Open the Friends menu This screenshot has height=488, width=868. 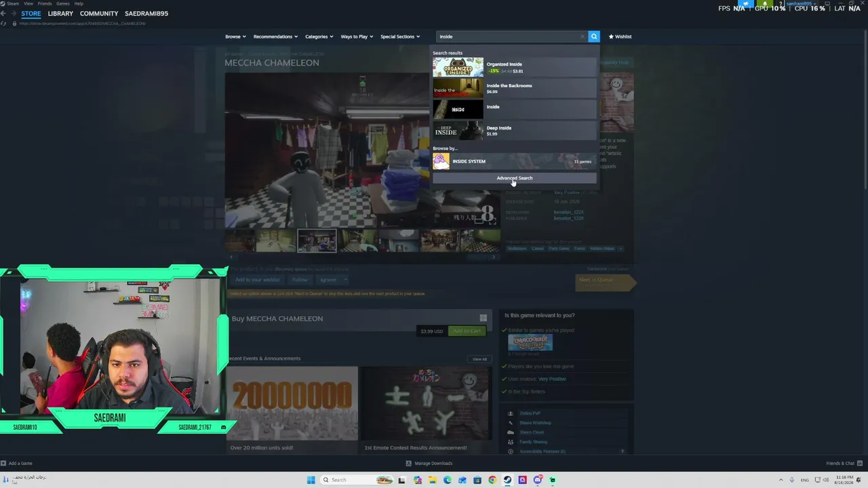45,3
